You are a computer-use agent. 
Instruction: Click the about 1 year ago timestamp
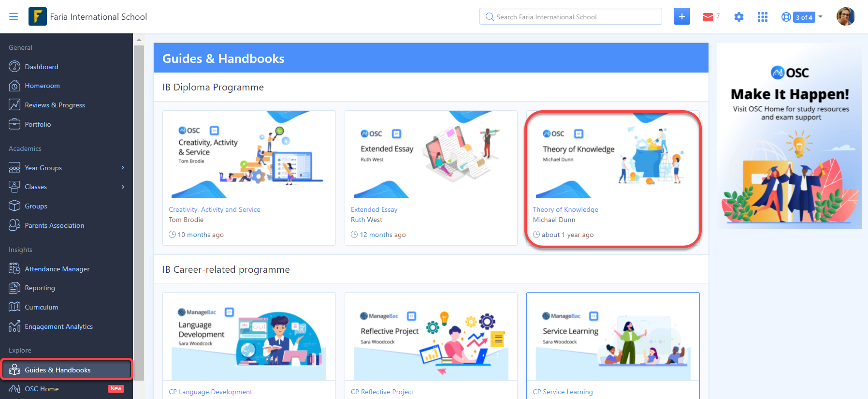tap(567, 235)
